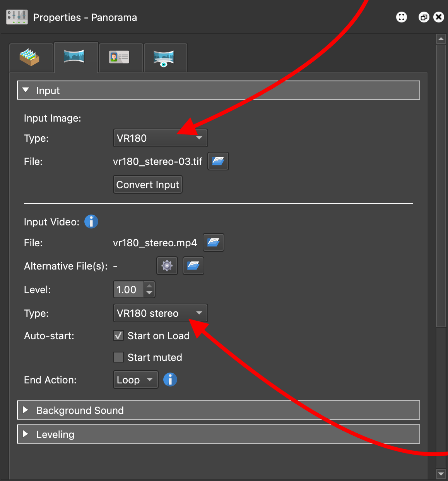Switch to the Panorama tab
This screenshot has height=481, width=448.
(x=76, y=57)
